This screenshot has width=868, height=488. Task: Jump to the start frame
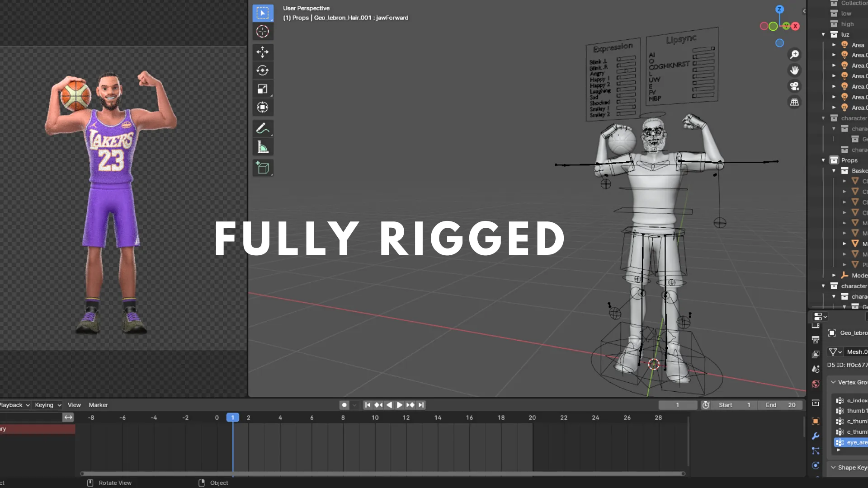point(368,405)
